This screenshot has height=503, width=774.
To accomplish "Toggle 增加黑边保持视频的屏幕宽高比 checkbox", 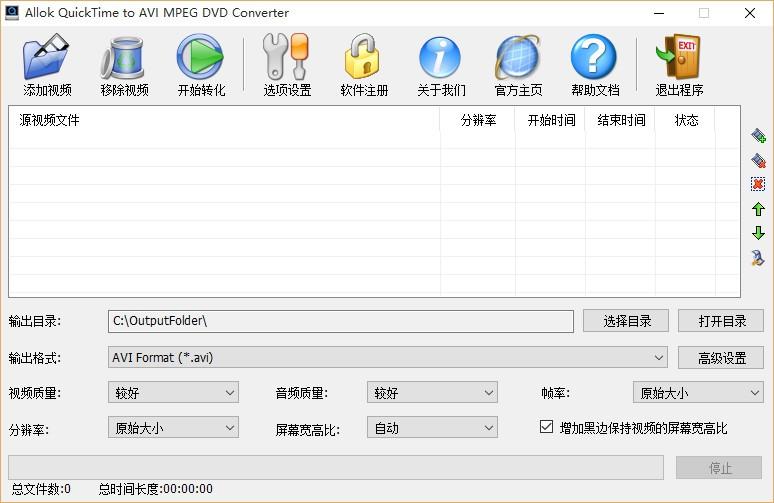I will [x=546, y=426].
